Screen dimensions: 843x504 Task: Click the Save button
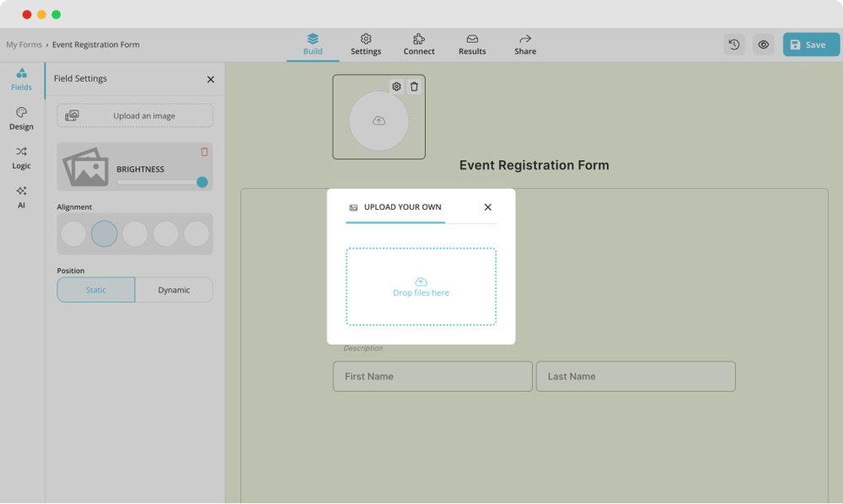click(811, 45)
